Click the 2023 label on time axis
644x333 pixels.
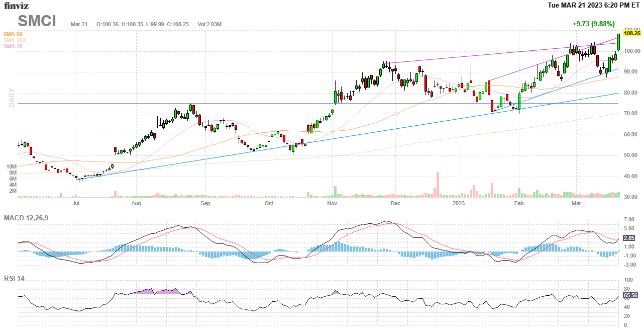[x=459, y=204]
